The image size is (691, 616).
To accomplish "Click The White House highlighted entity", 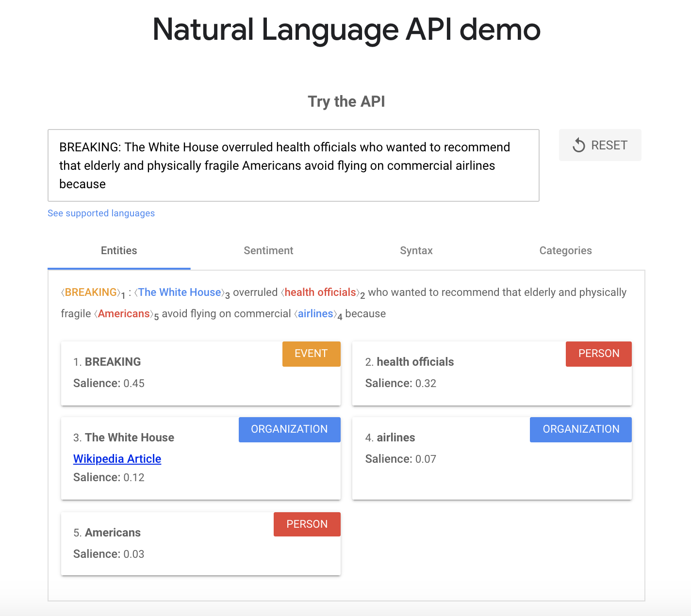I will coord(180,292).
